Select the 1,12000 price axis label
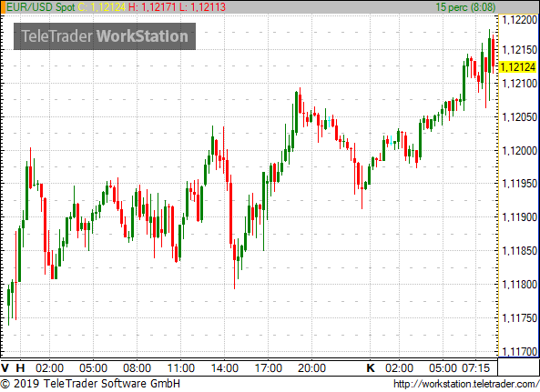Screen dimensions: 540x392 520,151
